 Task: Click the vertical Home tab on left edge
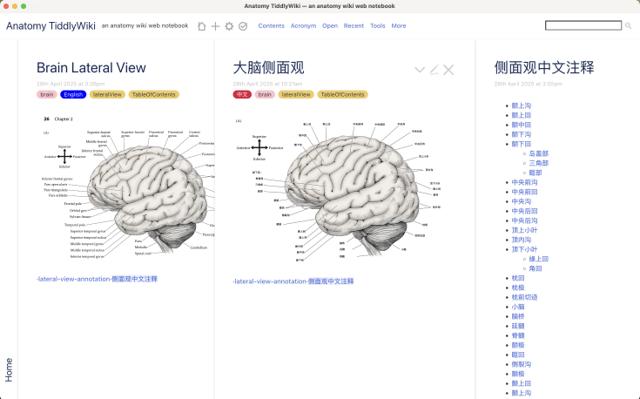point(9,370)
